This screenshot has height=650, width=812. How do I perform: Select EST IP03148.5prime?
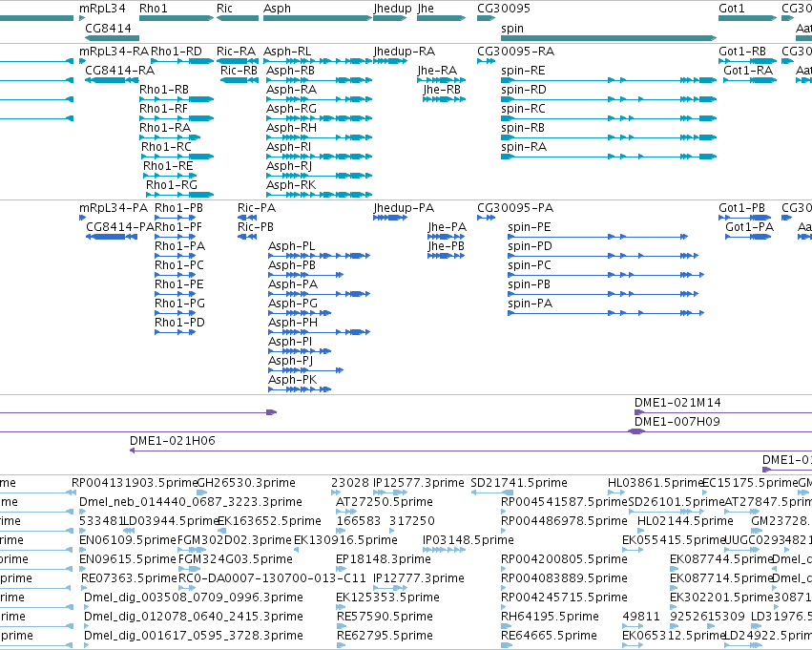(x=468, y=540)
